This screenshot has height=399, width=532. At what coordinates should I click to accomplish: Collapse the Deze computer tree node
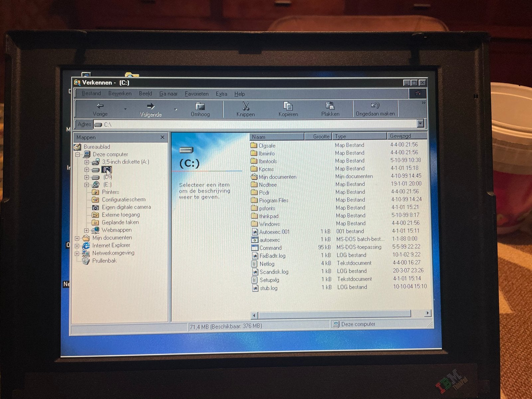(77, 155)
